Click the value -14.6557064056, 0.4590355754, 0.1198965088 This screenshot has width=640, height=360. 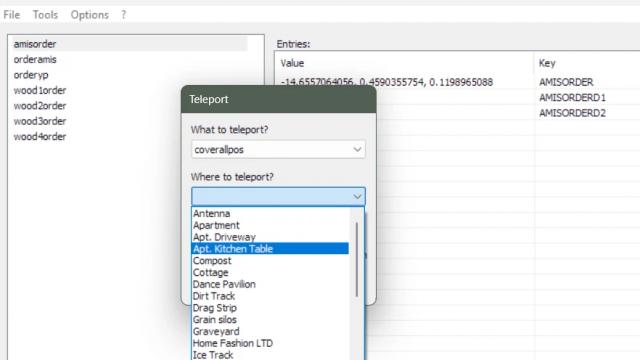[x=387, y=82]
